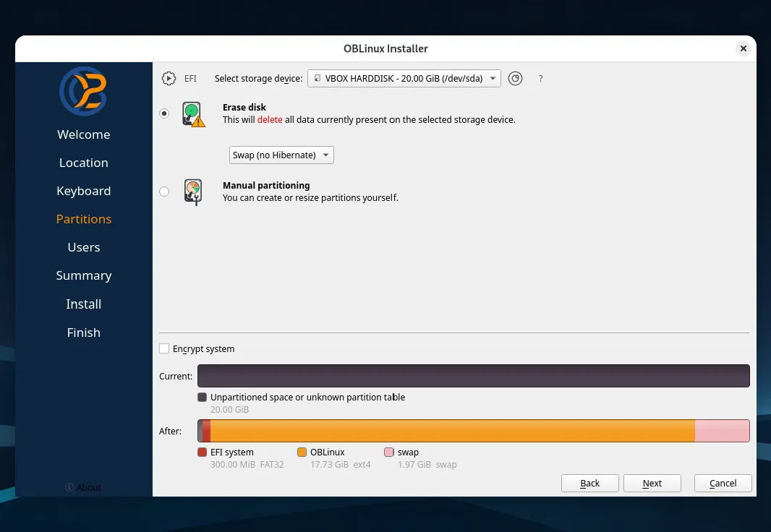Click the Next button

(652, 484)
